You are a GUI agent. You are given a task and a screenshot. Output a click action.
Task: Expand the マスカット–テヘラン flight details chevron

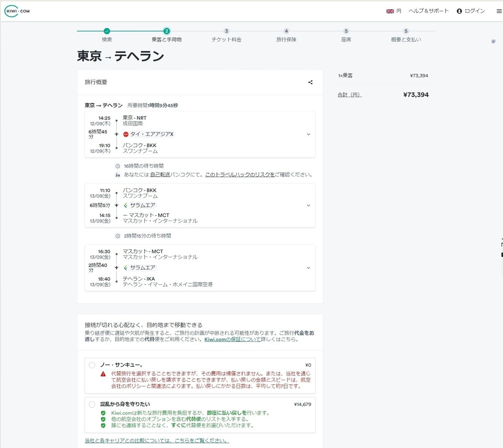(x=309, y=268)
